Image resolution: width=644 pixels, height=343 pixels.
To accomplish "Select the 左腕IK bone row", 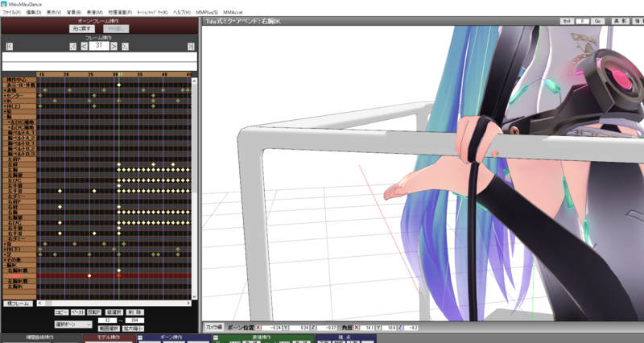I will click(19, 287).
